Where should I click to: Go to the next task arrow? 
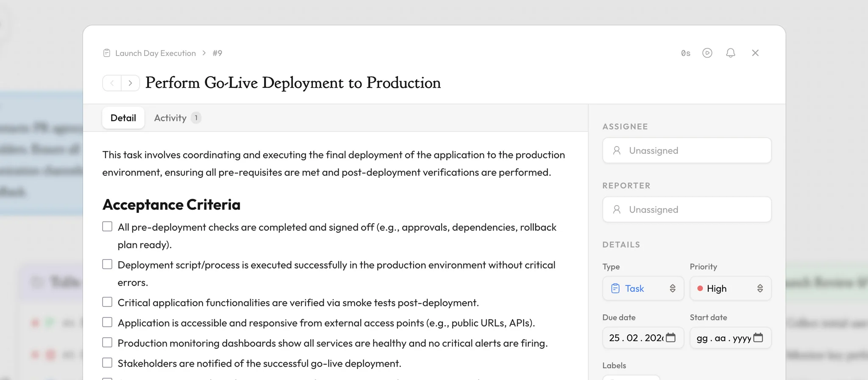130,83
